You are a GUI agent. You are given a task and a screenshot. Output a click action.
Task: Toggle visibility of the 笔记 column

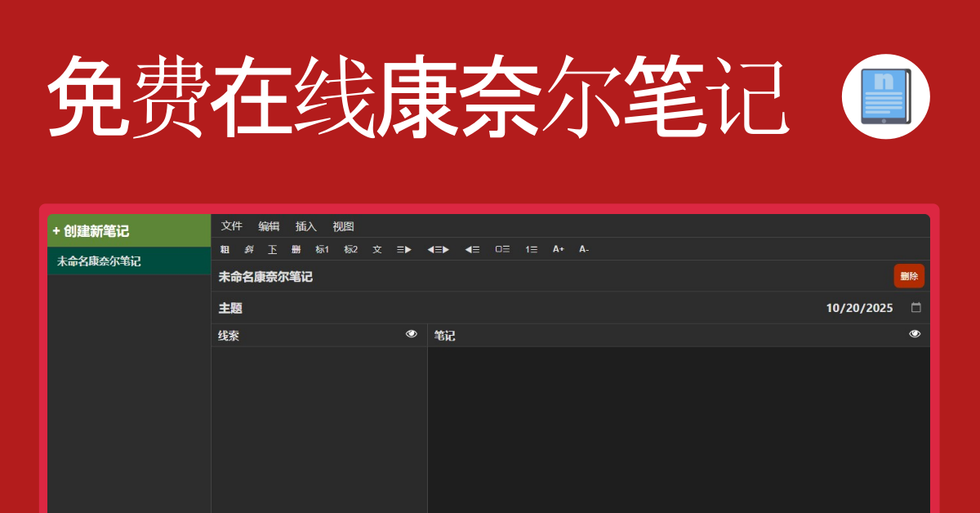pos(915,334)
